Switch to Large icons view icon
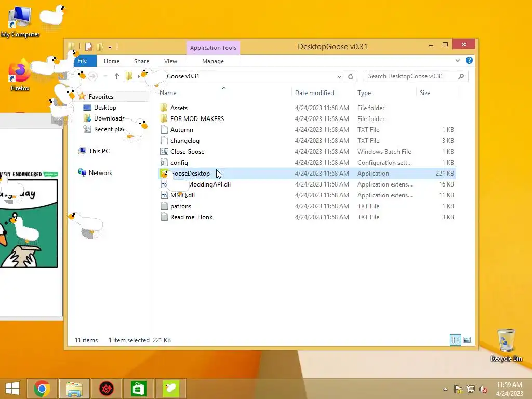Viewport: 532px width, 399px height. [x=467, y=340]
